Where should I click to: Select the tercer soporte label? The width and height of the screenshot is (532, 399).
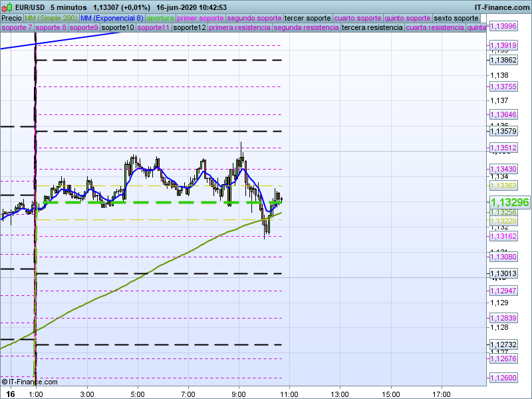[x=307, y=18]
